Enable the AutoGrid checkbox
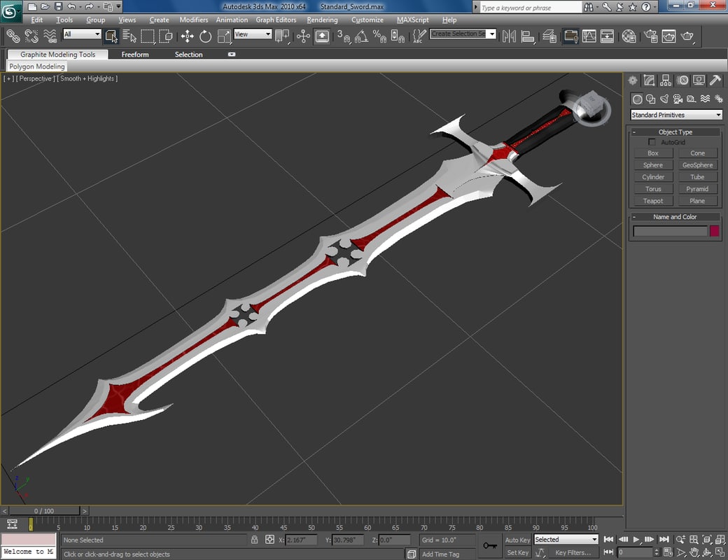 652,142
